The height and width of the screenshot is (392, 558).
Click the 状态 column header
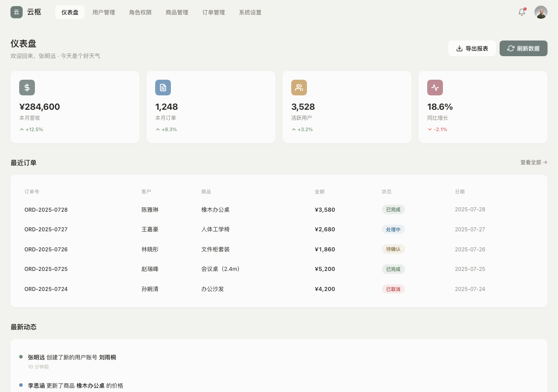pyautogui.click(x=387, y=192)
